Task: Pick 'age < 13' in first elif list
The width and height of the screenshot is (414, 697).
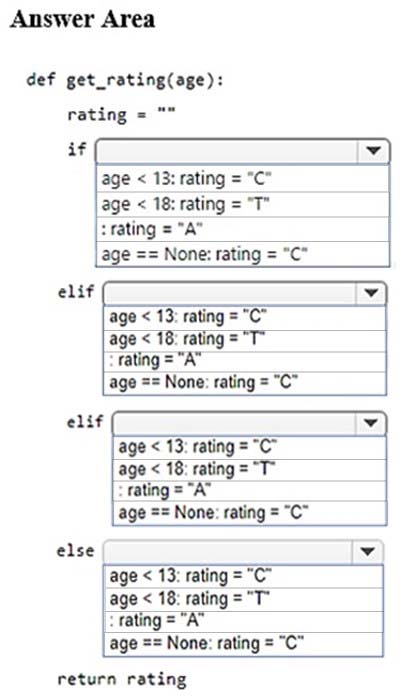Action: [x=245, y=317]
